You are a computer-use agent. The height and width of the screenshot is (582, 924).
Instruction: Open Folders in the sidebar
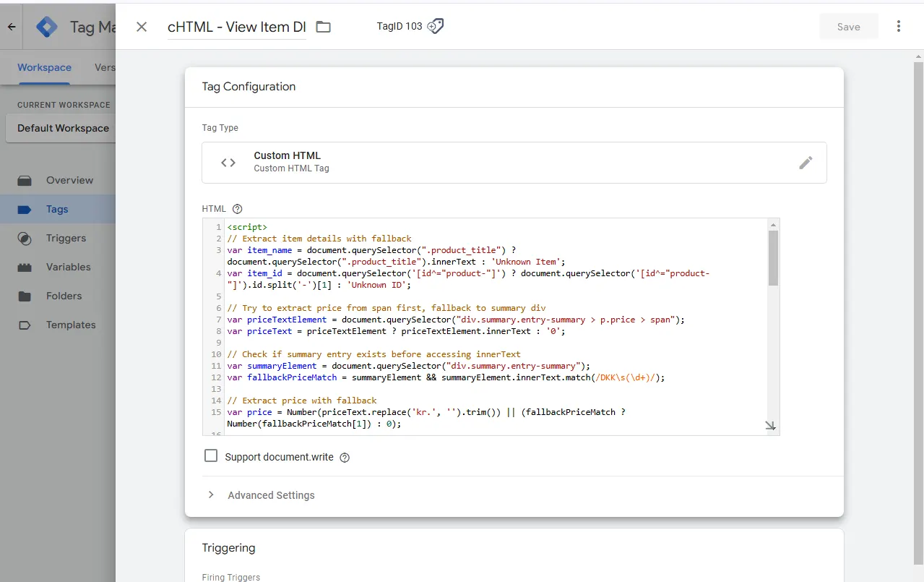tap(64, 296)
